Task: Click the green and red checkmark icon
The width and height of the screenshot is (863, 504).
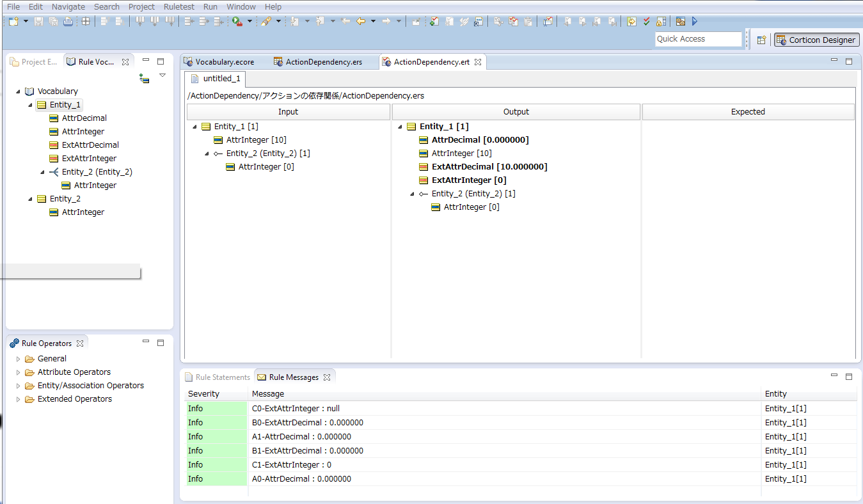Action: click(x=647, y=21)
